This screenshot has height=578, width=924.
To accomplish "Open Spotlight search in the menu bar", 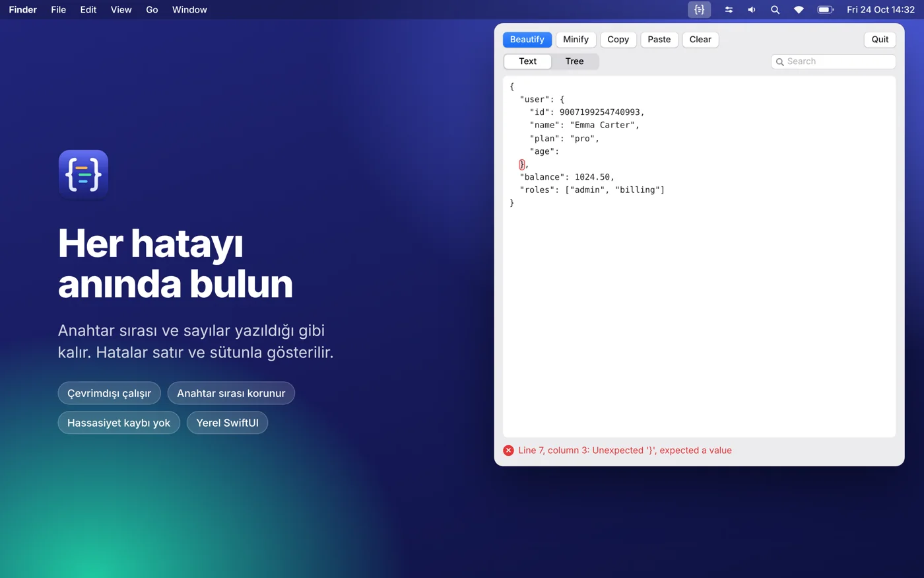I will 775,10.
